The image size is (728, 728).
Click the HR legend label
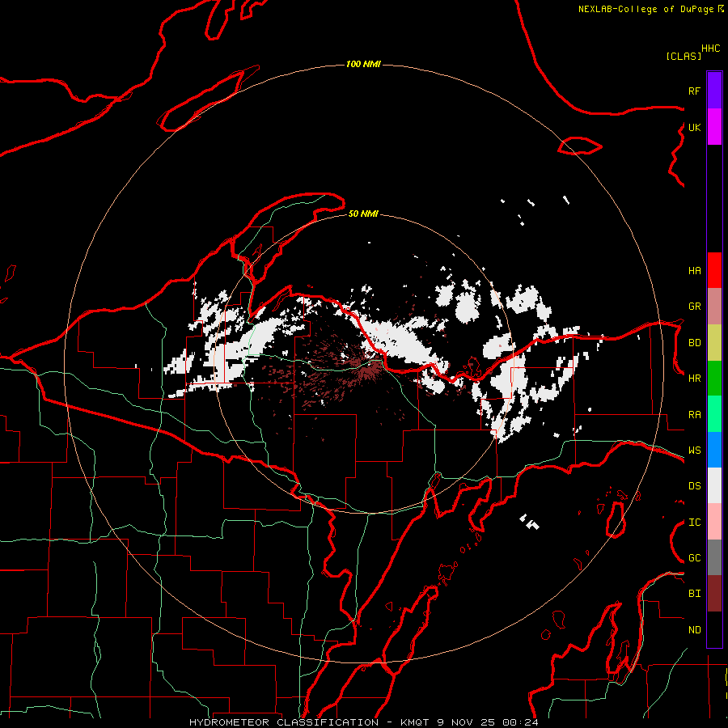(694, 379)
